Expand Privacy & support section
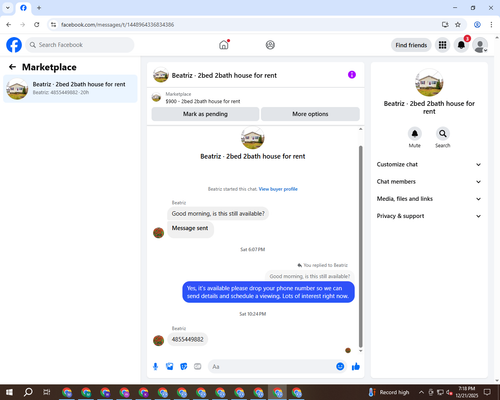Viewport: 500px width, 400px height. pos(429,216)
